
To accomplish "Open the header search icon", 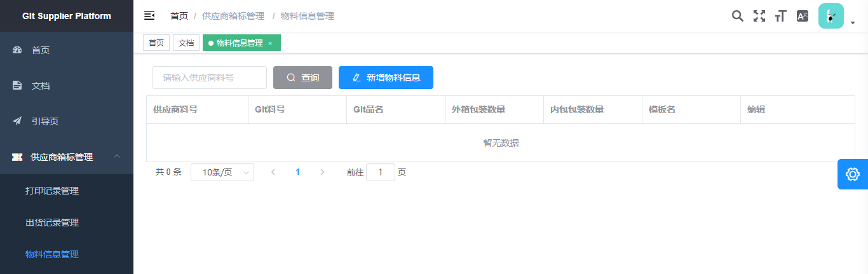I will click(x=737, y=16).
